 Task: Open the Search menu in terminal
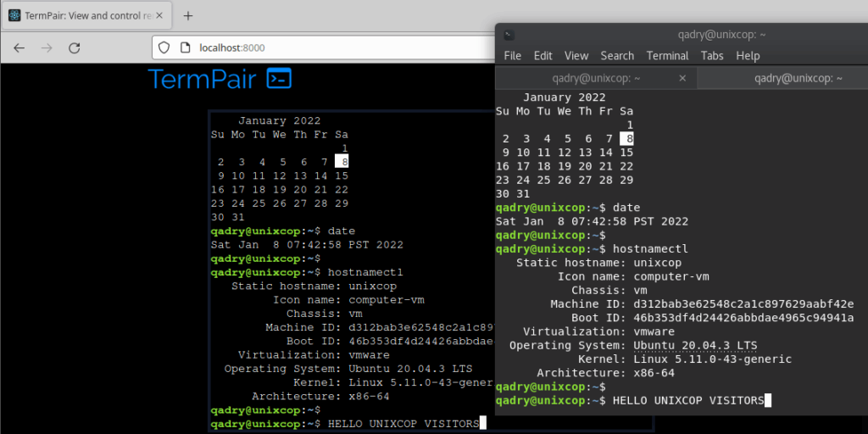[617, 56]
